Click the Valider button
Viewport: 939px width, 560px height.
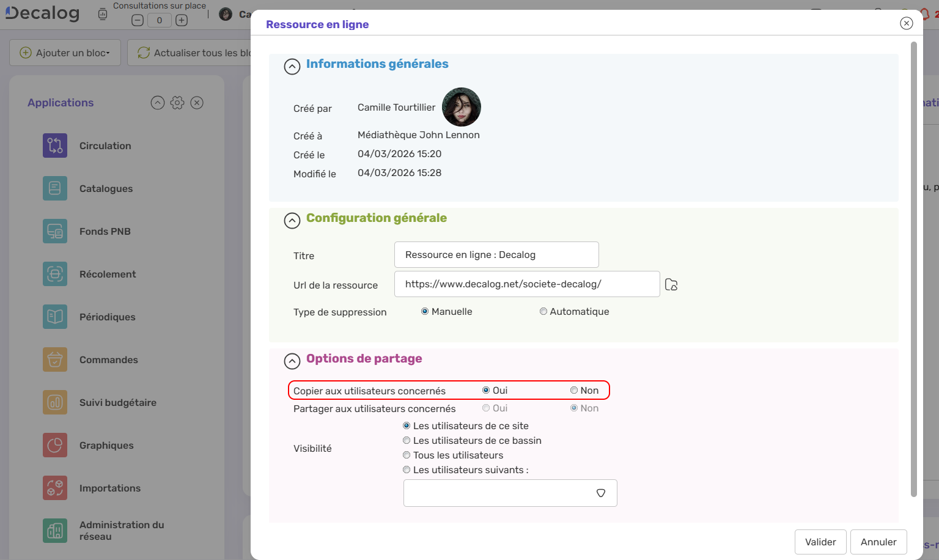[x=820, y=542]
